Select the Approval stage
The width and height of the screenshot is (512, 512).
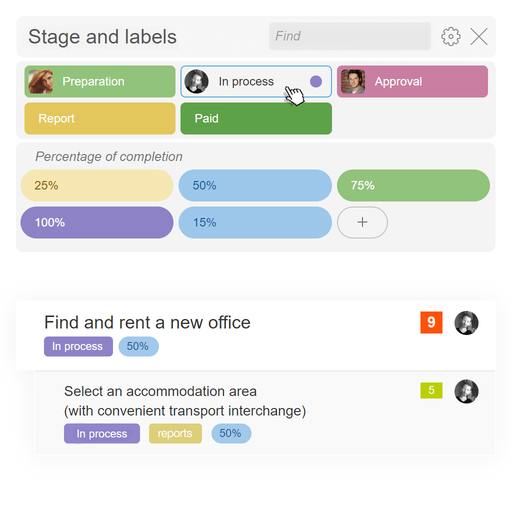click(412, 81)
